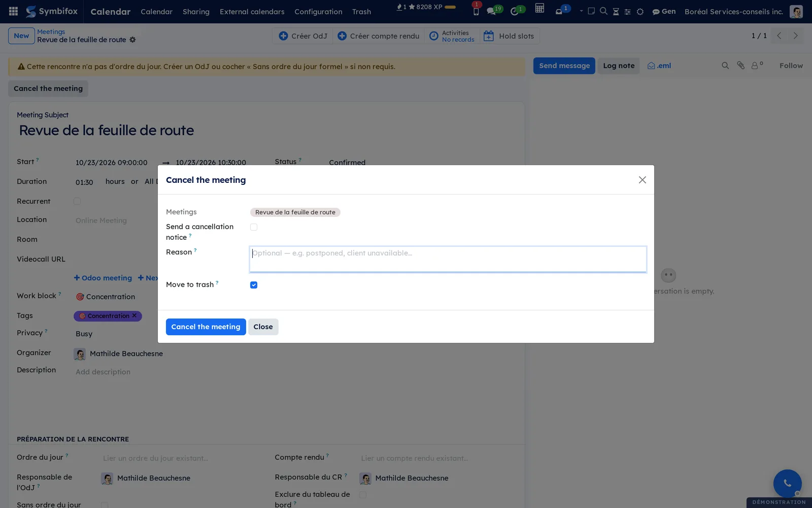Image resolution: width=812 pixels, height=508 pixels.
Task: Open the phone notifications icon in navbar
Action: [476, 11]
